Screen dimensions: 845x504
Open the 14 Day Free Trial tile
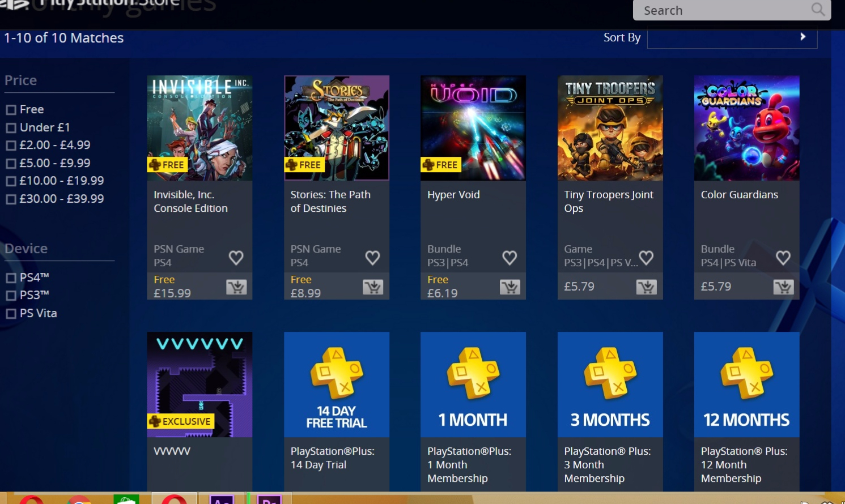[337, 385]
